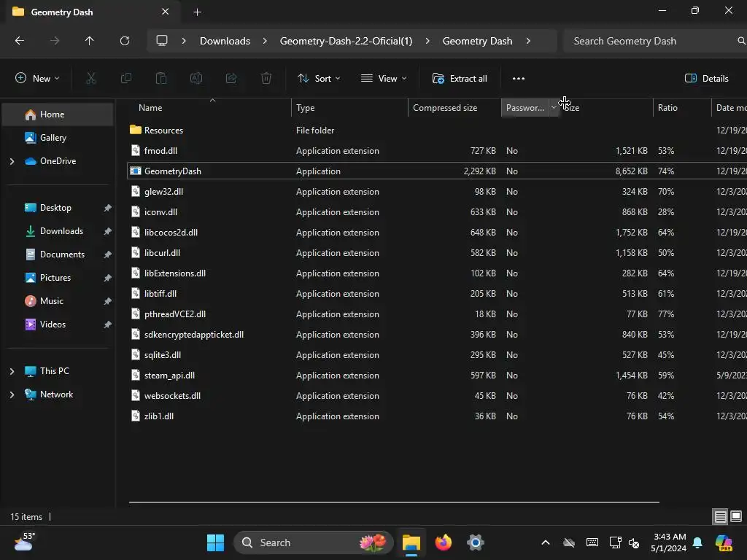Expand the Network tree node
The width and height of the screenshot is (747, 560).
coord(12,394)
